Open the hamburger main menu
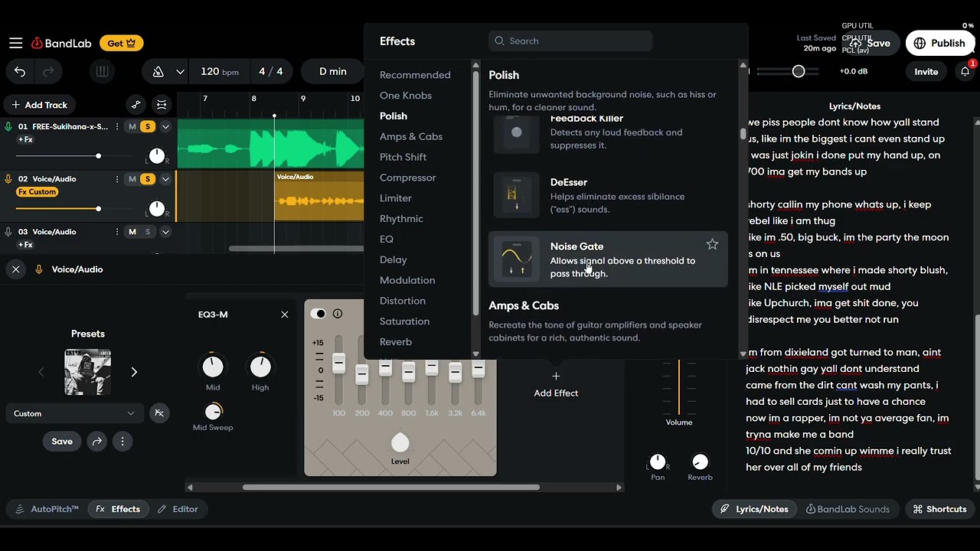 point(15,44)
